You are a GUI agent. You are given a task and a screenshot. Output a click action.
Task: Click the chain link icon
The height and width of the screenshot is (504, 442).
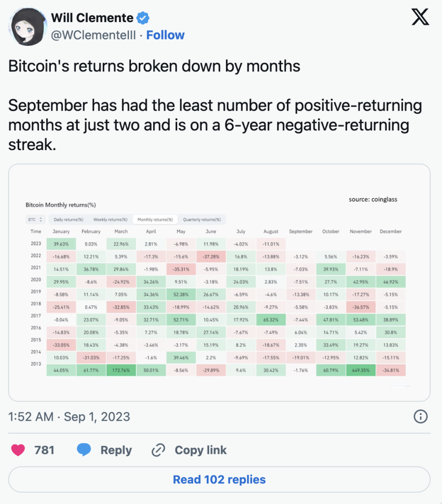point(158,449)
